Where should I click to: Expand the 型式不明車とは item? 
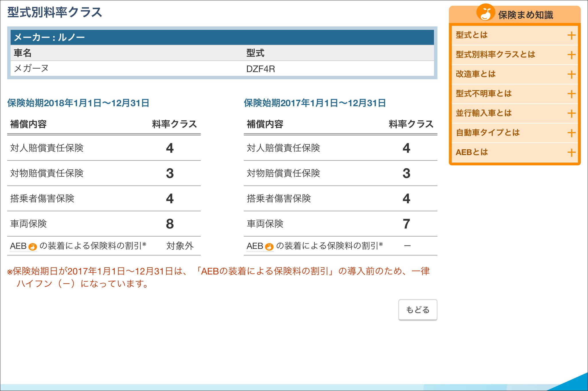coord(515,94)
